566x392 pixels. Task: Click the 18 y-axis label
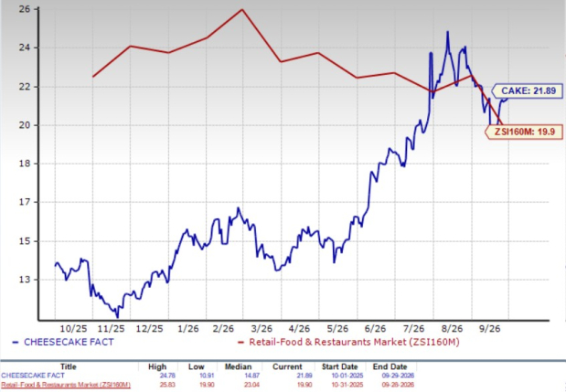[24, 164]
